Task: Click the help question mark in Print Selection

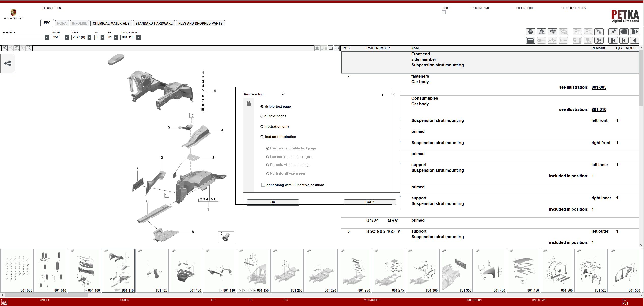Action: click(383, 94)
